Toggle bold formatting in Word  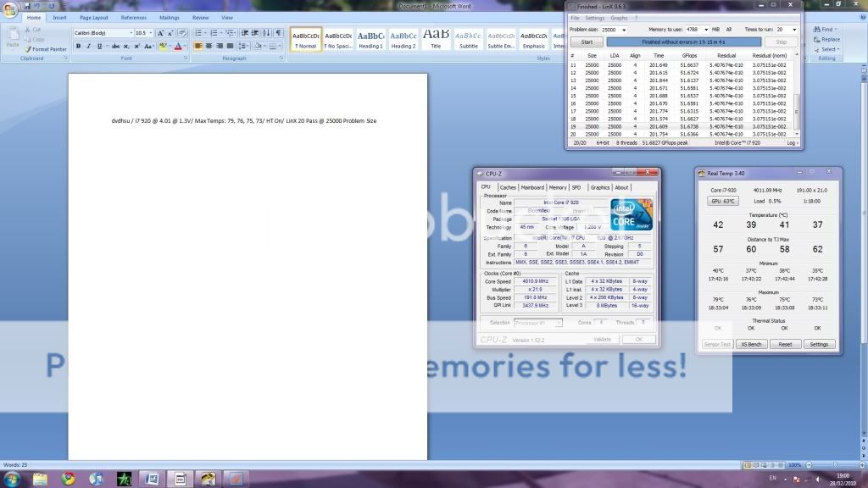[78, 47]
